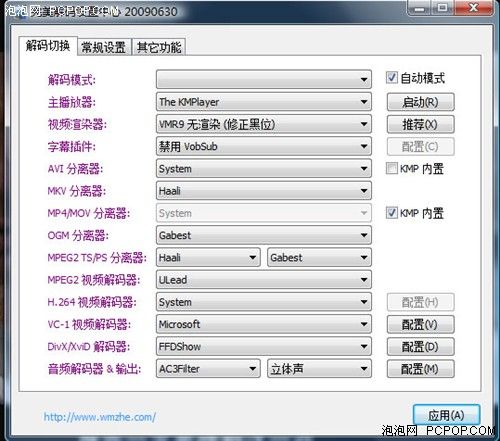Switch to the 常规设置 tab
This screenshot has width=500, height=441.
(x=104, y=47)
